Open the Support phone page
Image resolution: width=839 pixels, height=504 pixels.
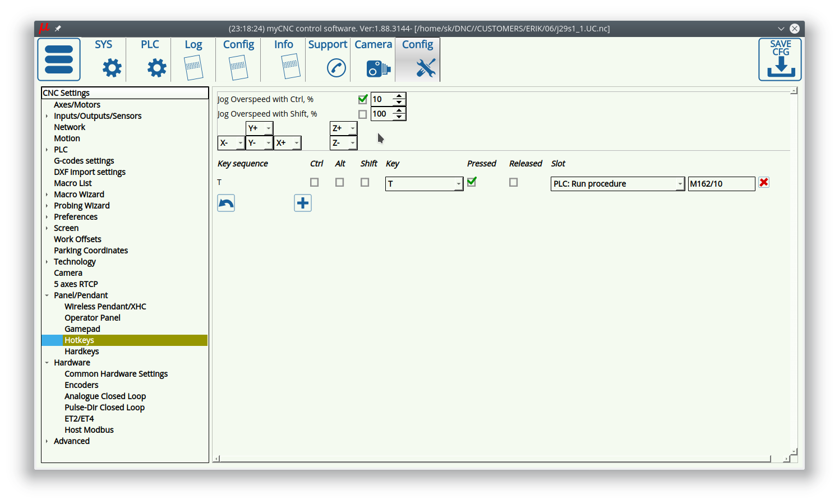328,59
